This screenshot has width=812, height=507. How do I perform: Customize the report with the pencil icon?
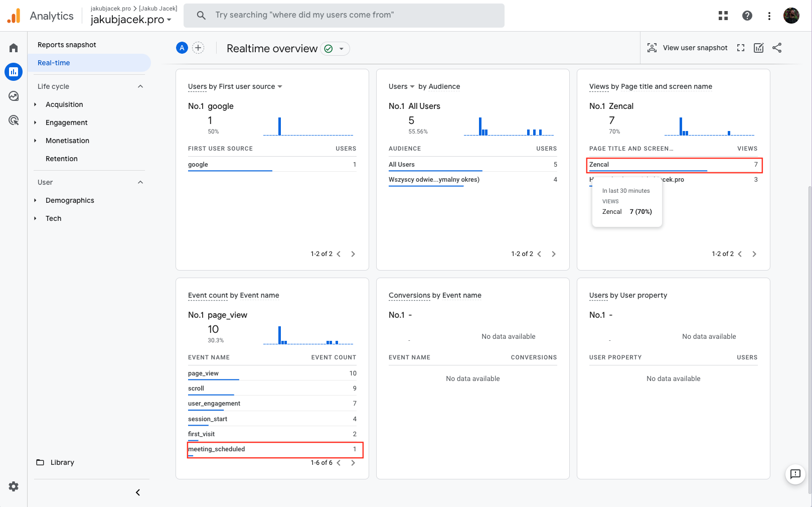[x=758, y=48]
